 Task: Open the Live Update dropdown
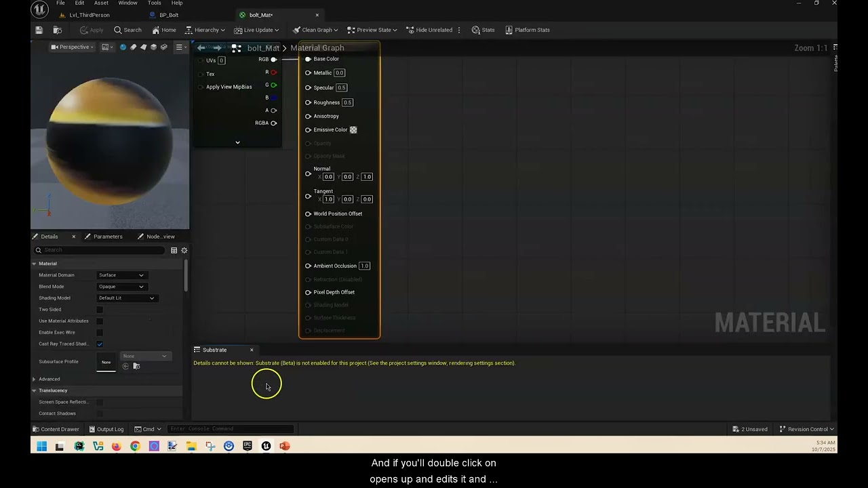click(x=256, y=30)
